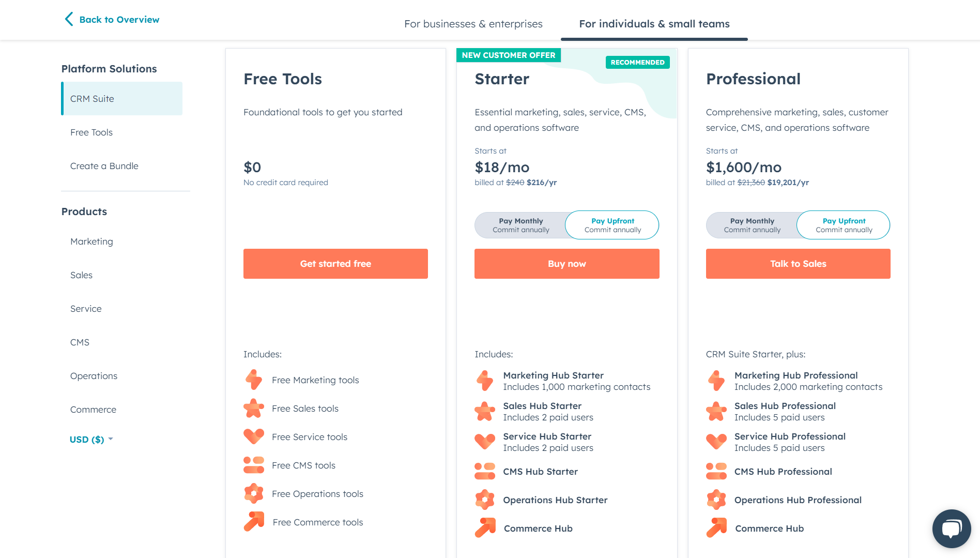Select Pay Monthly on the Professional plan
Image resolution: width=980 pixels, height=558 pixels.
click(x=751, y=224)
